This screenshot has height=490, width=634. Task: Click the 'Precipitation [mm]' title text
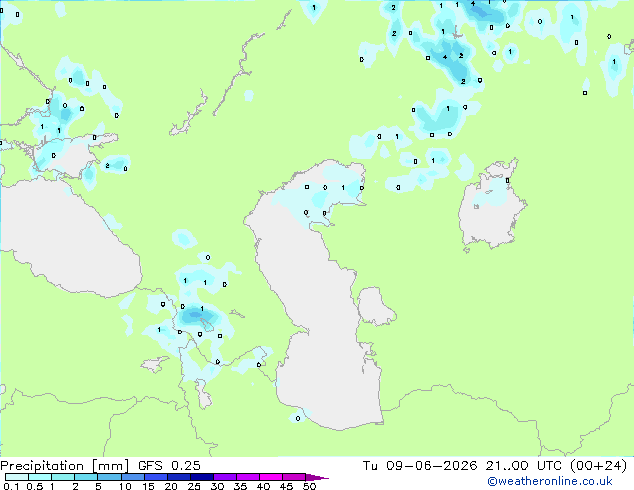(x=65, y=466)
